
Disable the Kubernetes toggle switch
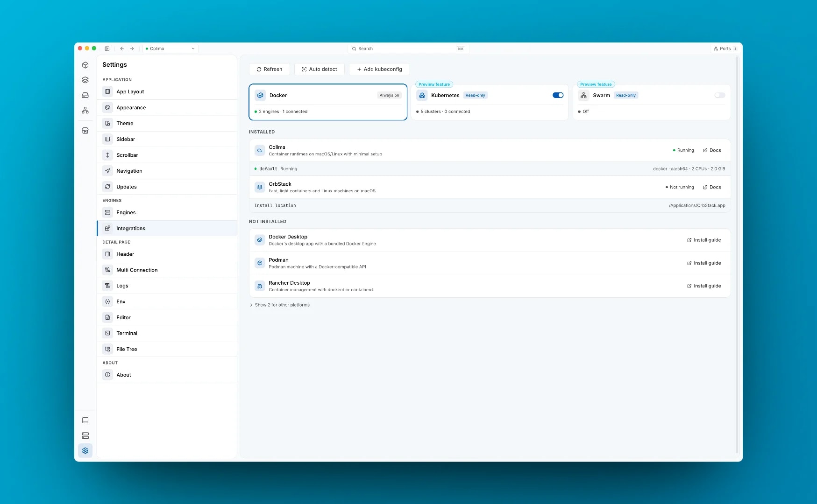[x=558, y=95]
